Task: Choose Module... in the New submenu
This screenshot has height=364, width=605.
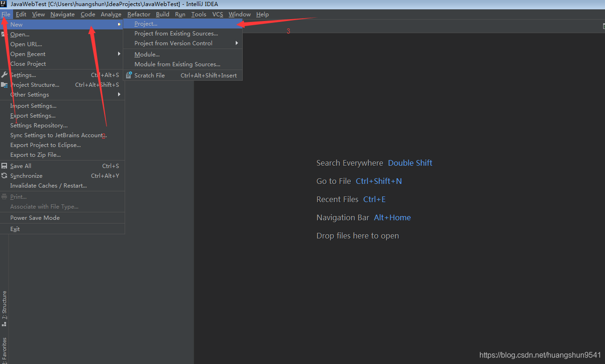Action: 183,54
